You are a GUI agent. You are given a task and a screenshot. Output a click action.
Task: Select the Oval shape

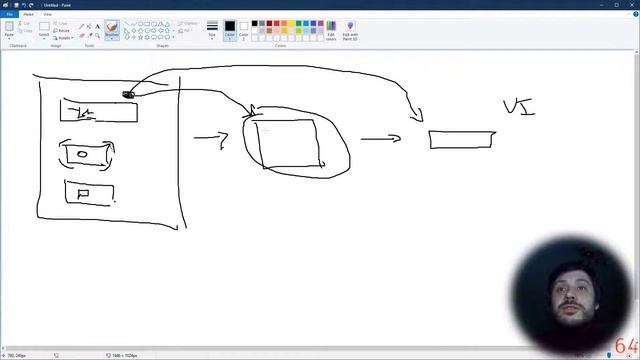[140, 24]
